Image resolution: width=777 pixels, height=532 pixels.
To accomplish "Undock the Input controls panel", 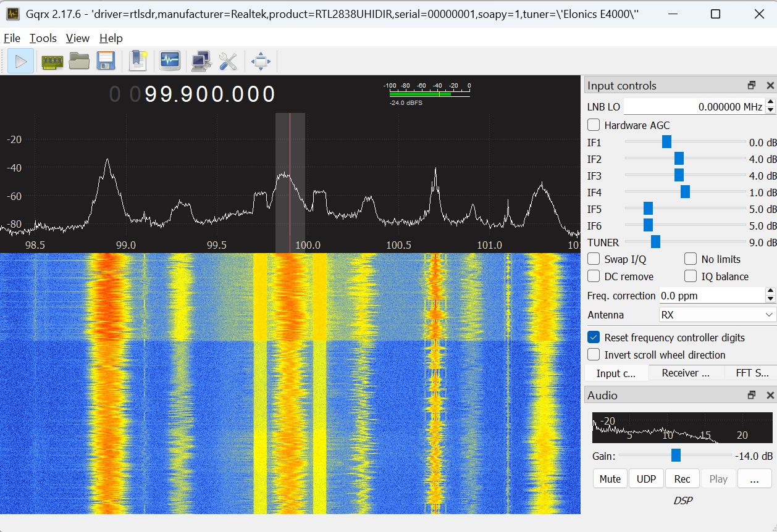I will 752,86.
